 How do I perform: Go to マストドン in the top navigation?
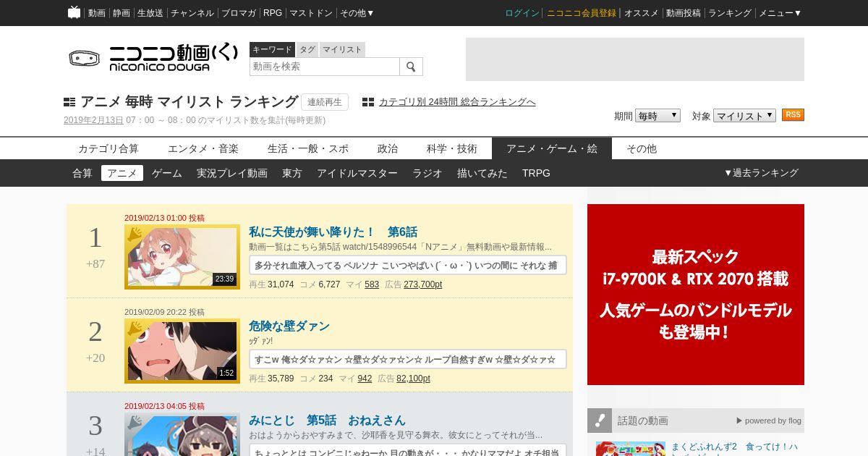[311, 13]
